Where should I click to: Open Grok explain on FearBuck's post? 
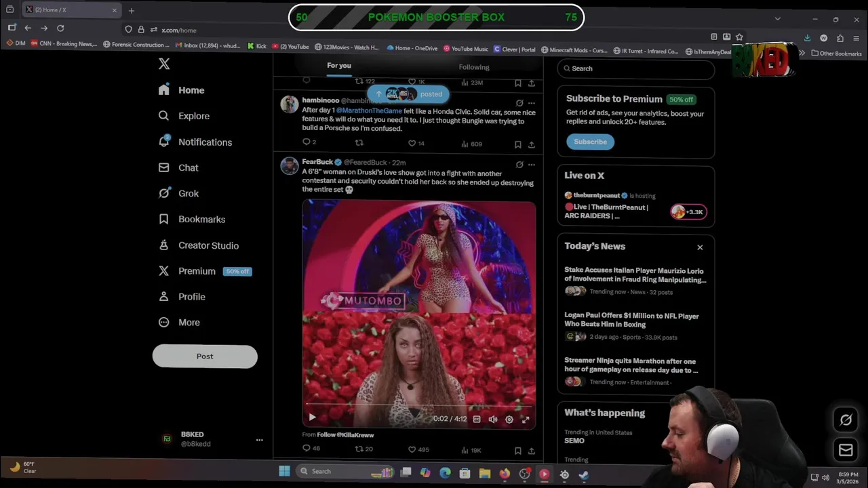click(x=519, y=164)
